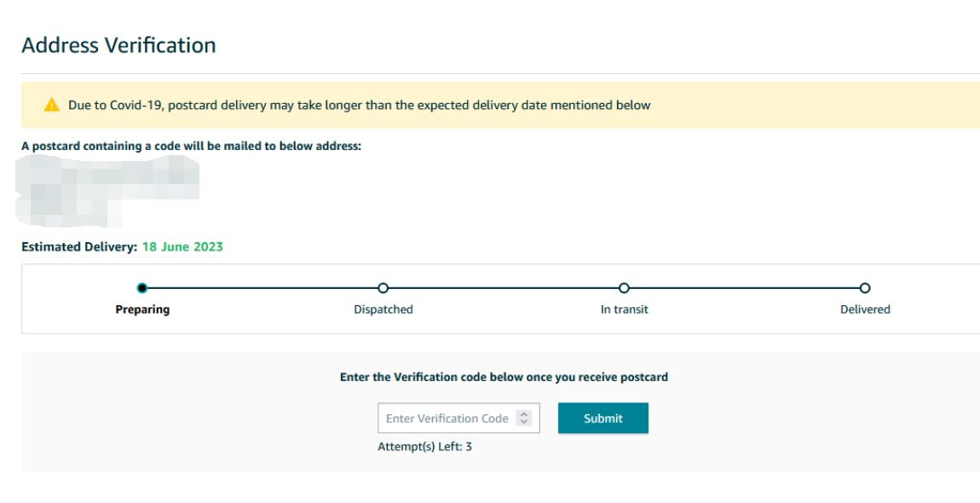The image size is (980, 503).
Task: Click the yellow warning triangle icon
Action: [x=52, y=105]
